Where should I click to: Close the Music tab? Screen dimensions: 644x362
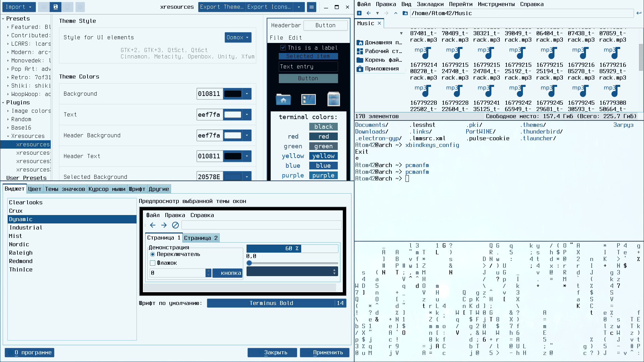[x=379, y=23]
